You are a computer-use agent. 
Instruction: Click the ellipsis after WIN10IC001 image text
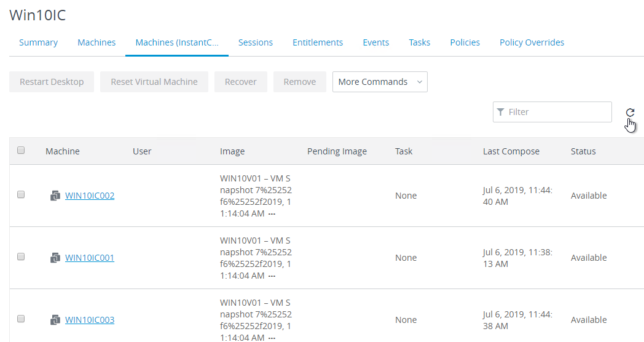(x=272, y=276)
